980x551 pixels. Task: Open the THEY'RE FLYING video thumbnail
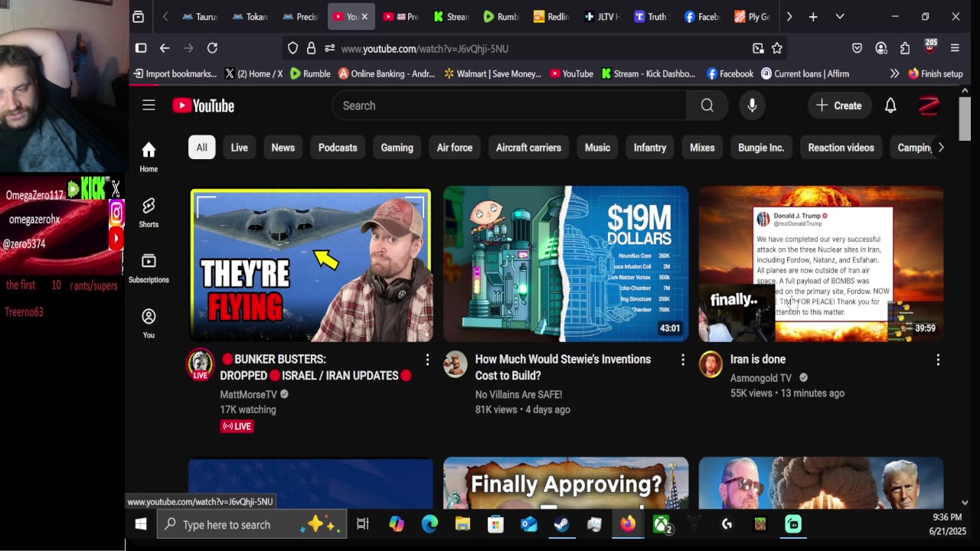[x=311, y=264]
